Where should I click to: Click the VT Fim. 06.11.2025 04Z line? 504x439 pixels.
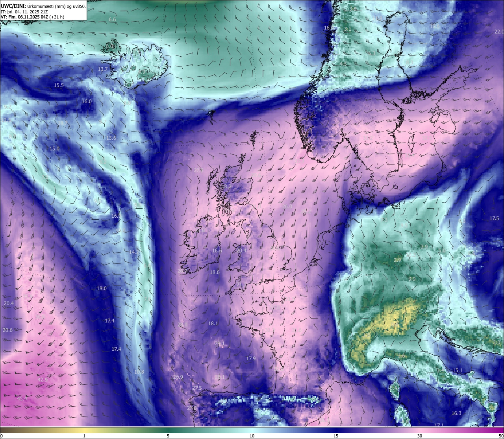pos(32,17)
